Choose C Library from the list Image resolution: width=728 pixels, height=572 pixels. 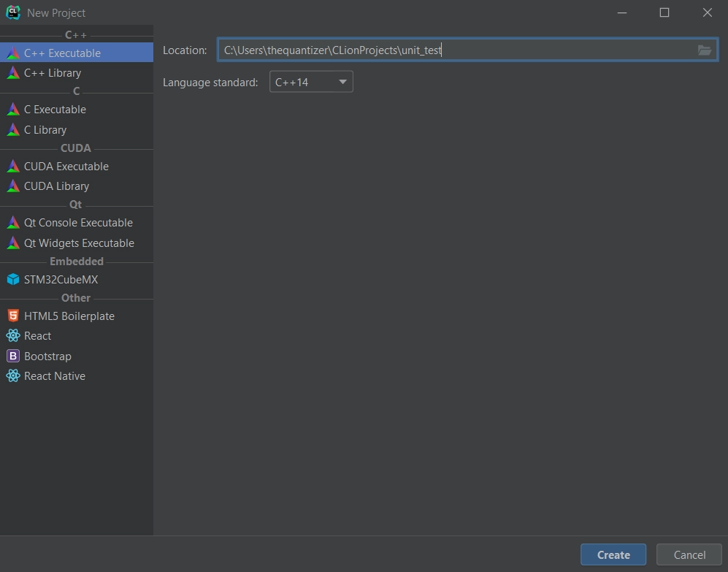point(77,129)
